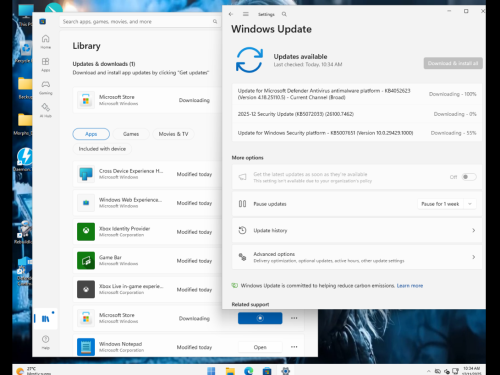Open the Settings hamburger navigation menu

tap(246, 14)
